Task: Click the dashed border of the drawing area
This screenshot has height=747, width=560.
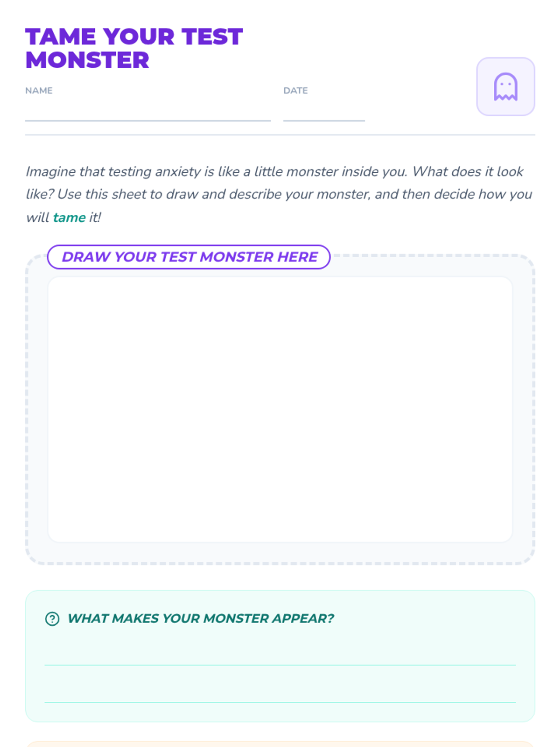Action: click(27, 409)
